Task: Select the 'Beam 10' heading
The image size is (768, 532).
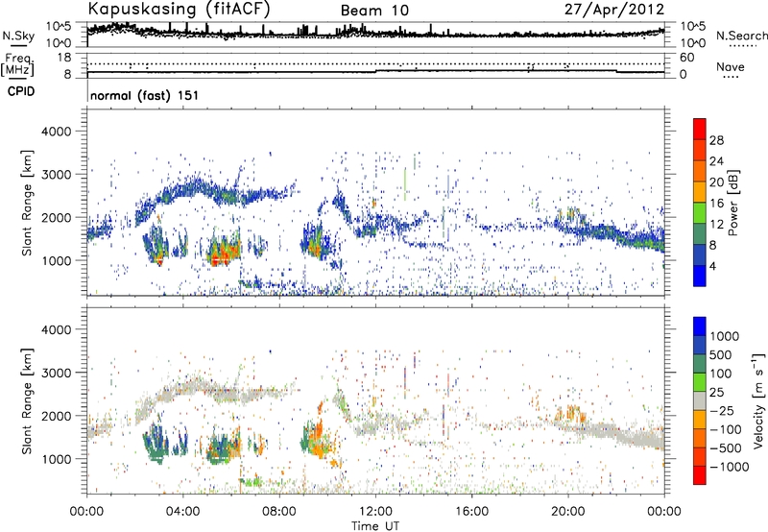Action: 374,11
